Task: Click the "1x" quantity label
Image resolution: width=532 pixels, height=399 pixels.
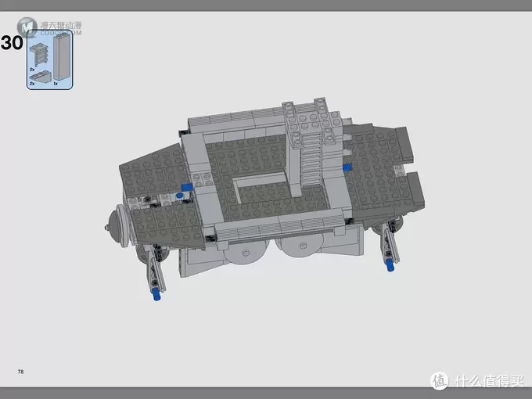Action: point(56,83)
